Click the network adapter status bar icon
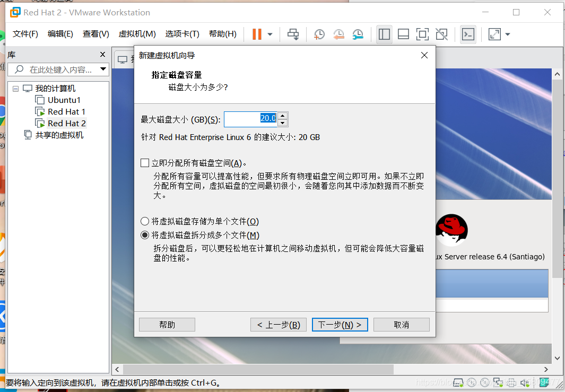Viewport: 565px width, 392px height. pos(498,382)
